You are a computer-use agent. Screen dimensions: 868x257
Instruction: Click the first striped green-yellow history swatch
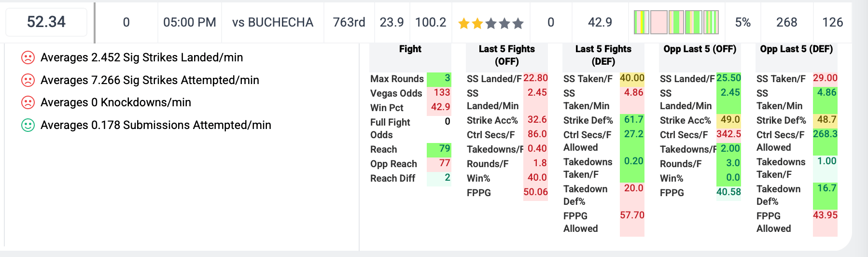click(x=642, y=22)
